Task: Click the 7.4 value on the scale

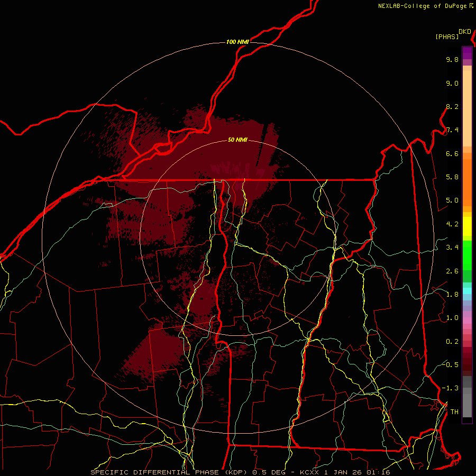Action: pyautogui.click(x=452, y=130)
